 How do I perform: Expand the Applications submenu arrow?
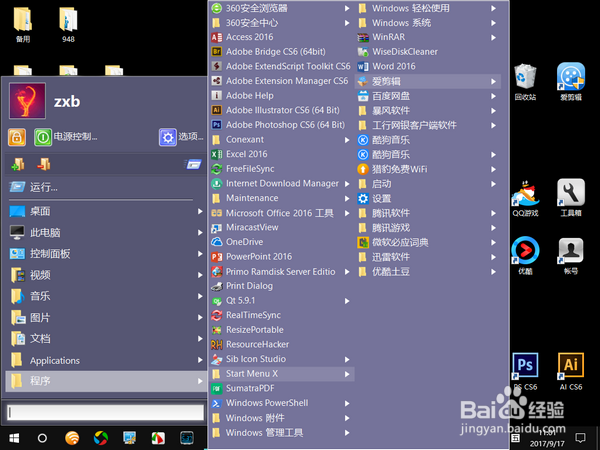200,360
